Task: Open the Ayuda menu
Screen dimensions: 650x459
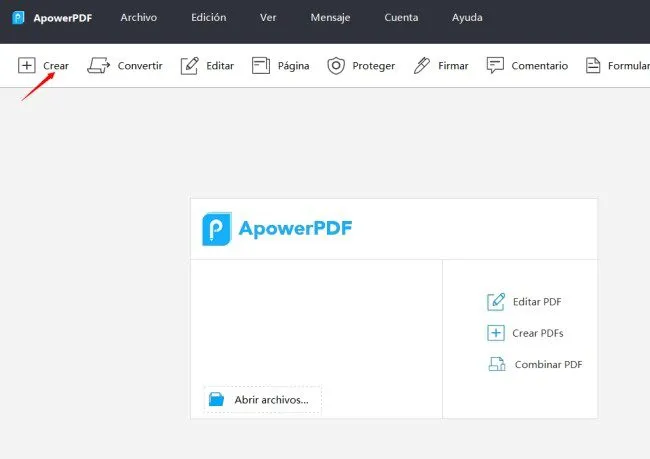Action: click(x=467, y=17)
